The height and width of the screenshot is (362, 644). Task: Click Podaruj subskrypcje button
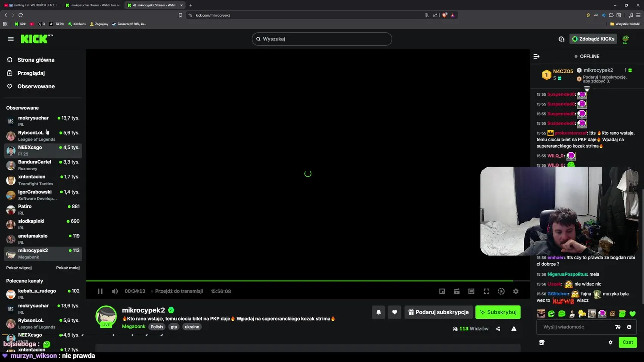tap(438, 312)
